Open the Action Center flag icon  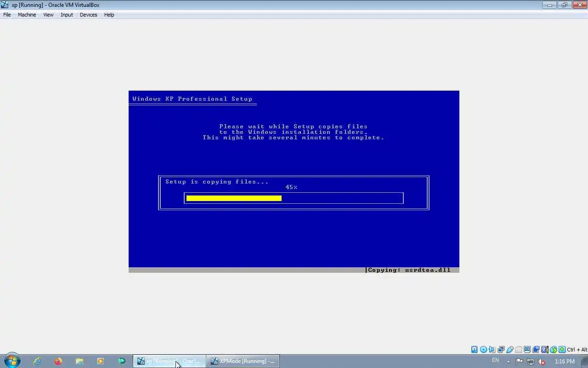coord(520,362)
